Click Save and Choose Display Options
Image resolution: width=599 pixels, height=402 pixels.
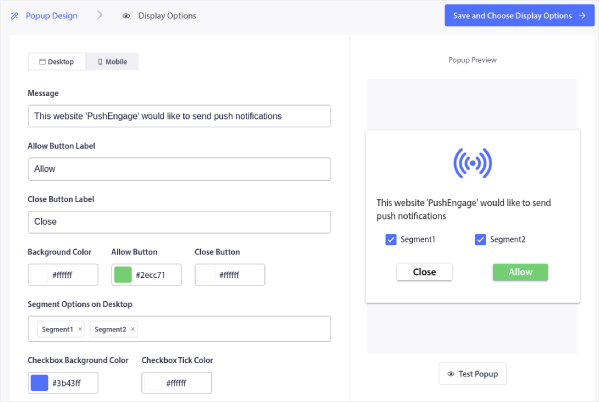coord(520,16)
